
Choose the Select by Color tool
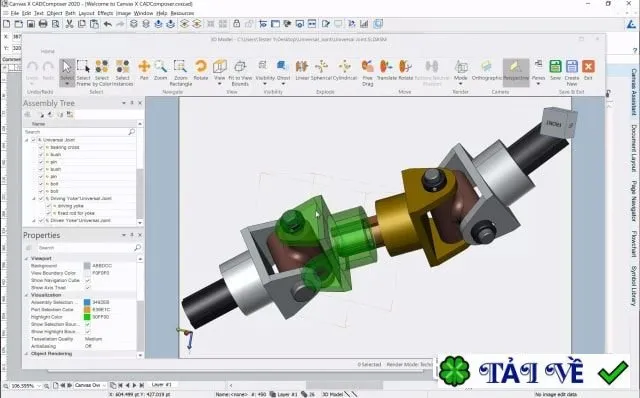point(102,73)
